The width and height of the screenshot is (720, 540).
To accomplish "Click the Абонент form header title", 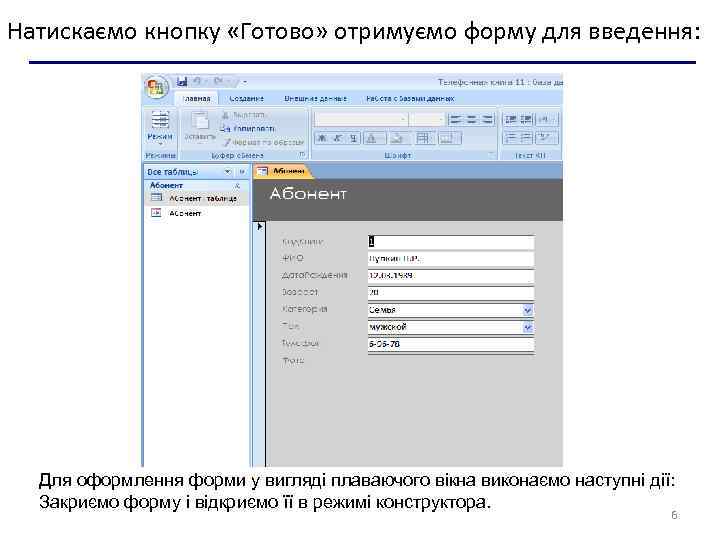I will (308, 194).
